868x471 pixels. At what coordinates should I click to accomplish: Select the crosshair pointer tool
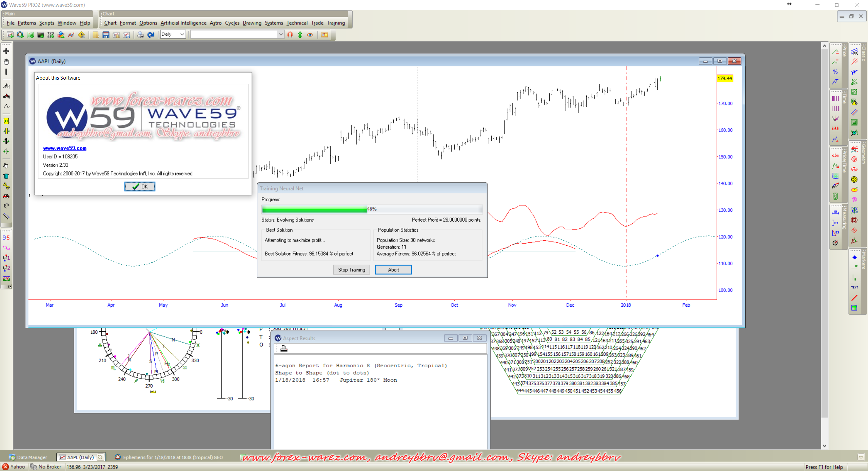pyautogui.click(x=6, y=51)
